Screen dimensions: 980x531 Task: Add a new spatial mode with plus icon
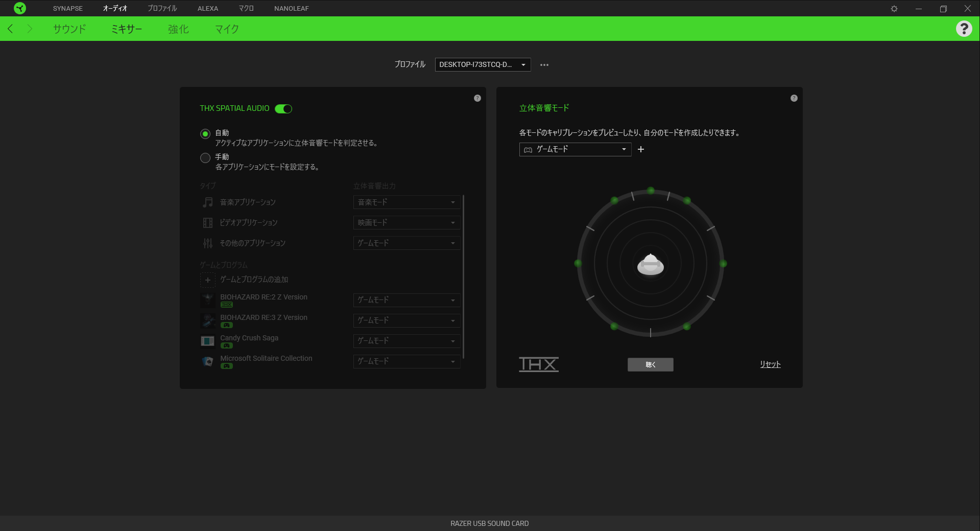[x=641, y=149]
